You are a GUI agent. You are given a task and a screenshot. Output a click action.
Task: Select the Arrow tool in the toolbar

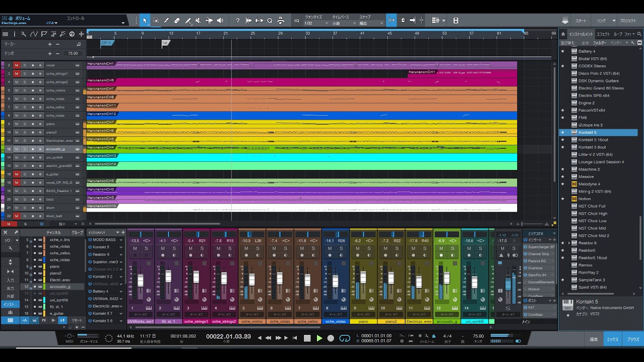pos(145,21)
